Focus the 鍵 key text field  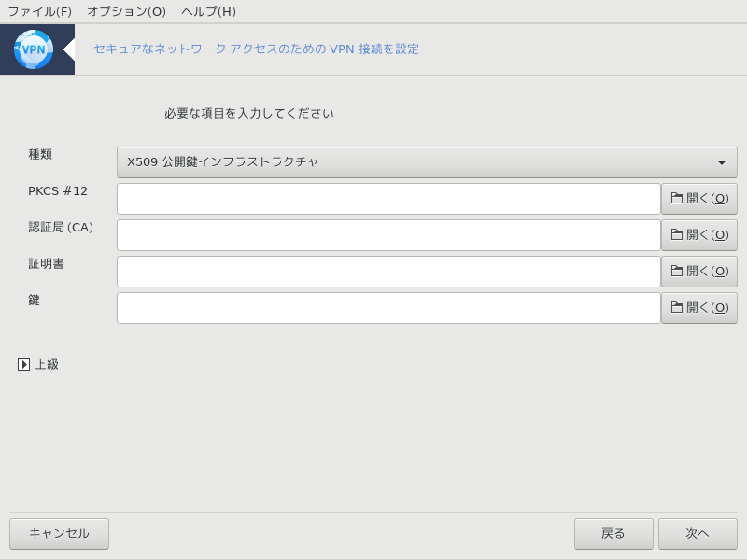pos(388,308)
